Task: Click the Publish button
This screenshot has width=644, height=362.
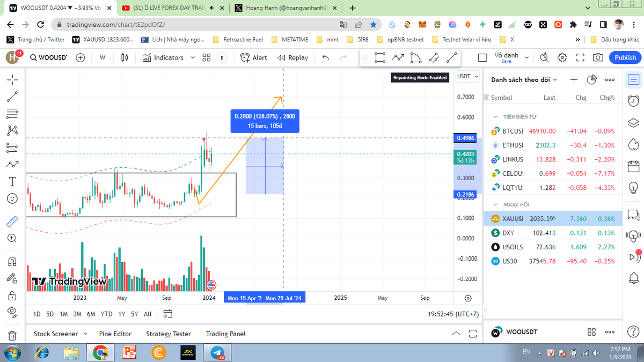Action: pos(625,57)
